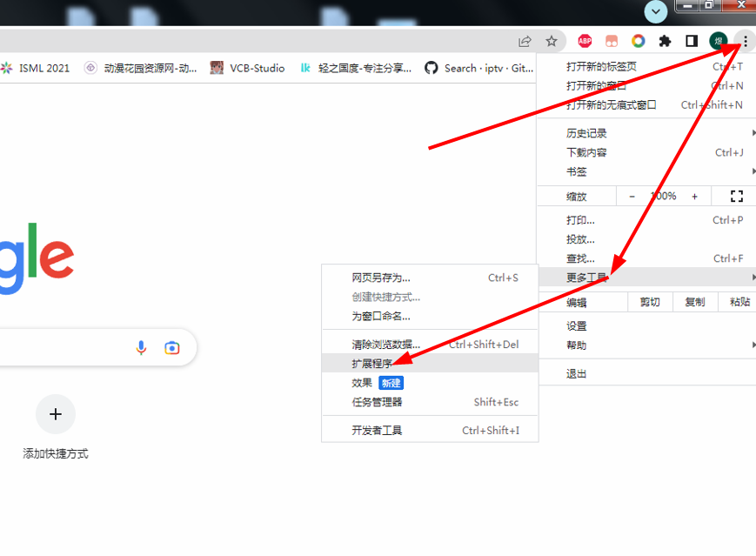Open the Extensions puzzle-piece icon
756x556 pixels.
[666, 41]
